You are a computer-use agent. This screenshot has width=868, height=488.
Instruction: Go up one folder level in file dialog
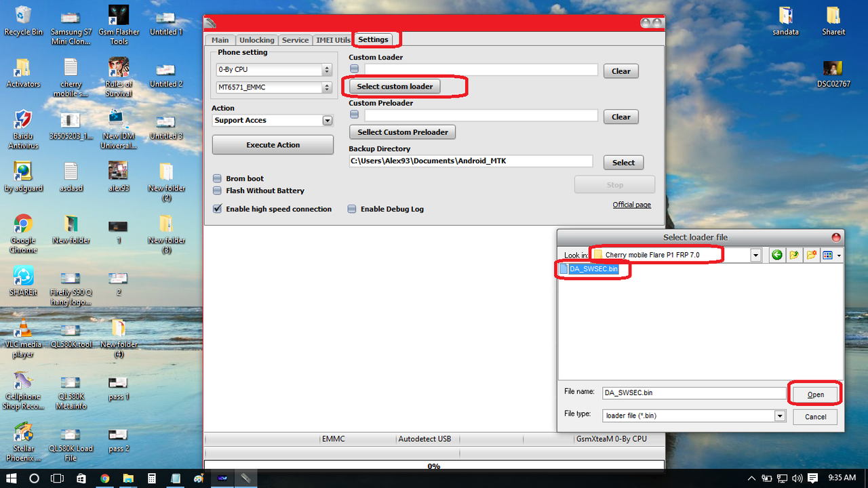point(794,255)
